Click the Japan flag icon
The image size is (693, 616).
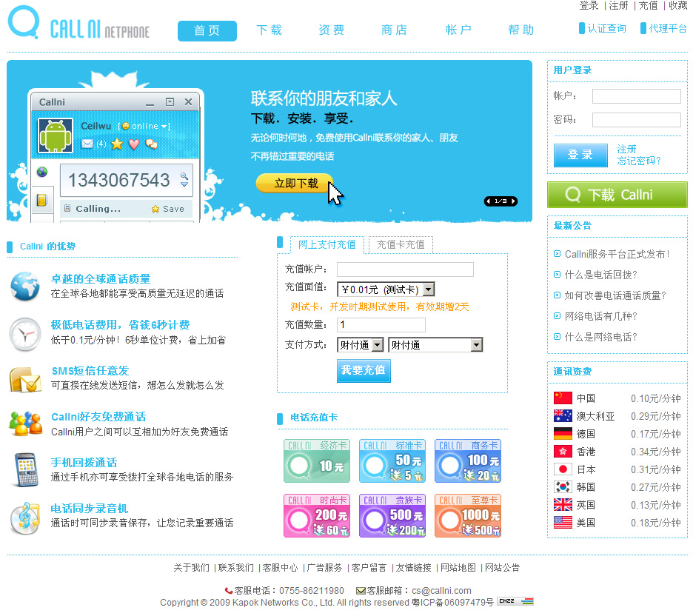coord(563,469)
